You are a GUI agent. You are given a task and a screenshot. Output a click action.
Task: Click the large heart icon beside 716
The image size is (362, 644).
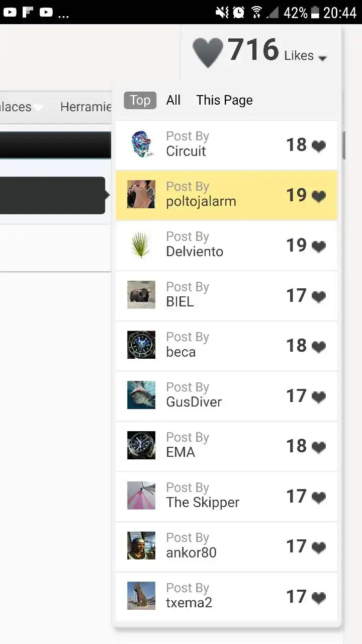tap(208, 52)
